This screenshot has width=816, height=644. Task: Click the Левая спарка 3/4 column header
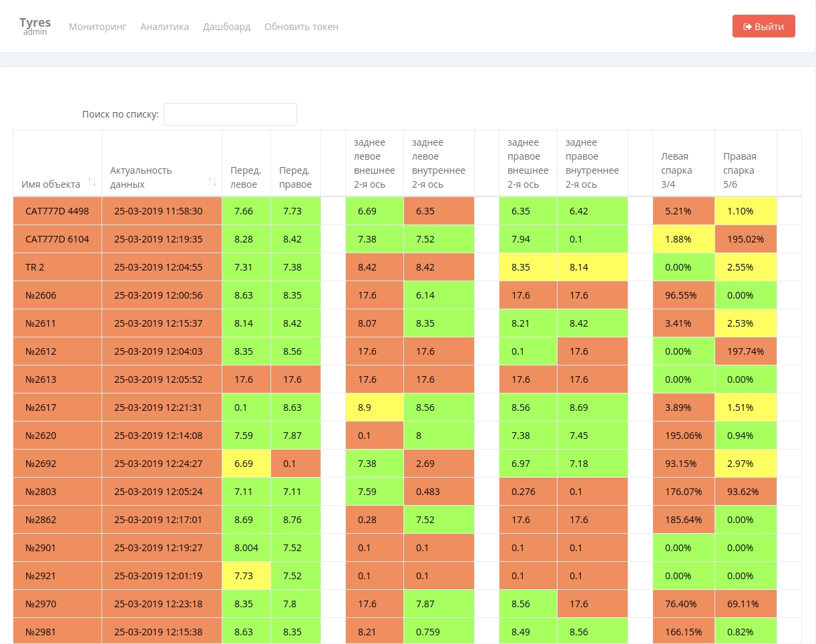pyautogui.click(x=676, y=170)
